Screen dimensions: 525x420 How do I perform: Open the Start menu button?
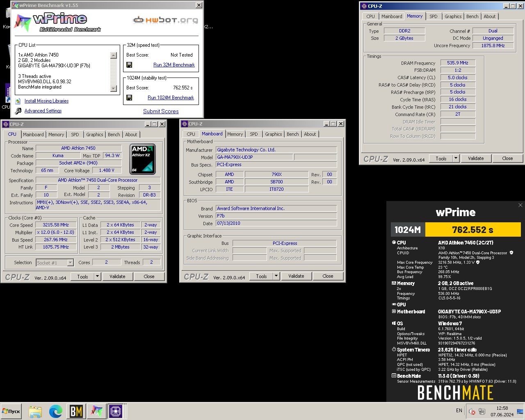(11, 411)
